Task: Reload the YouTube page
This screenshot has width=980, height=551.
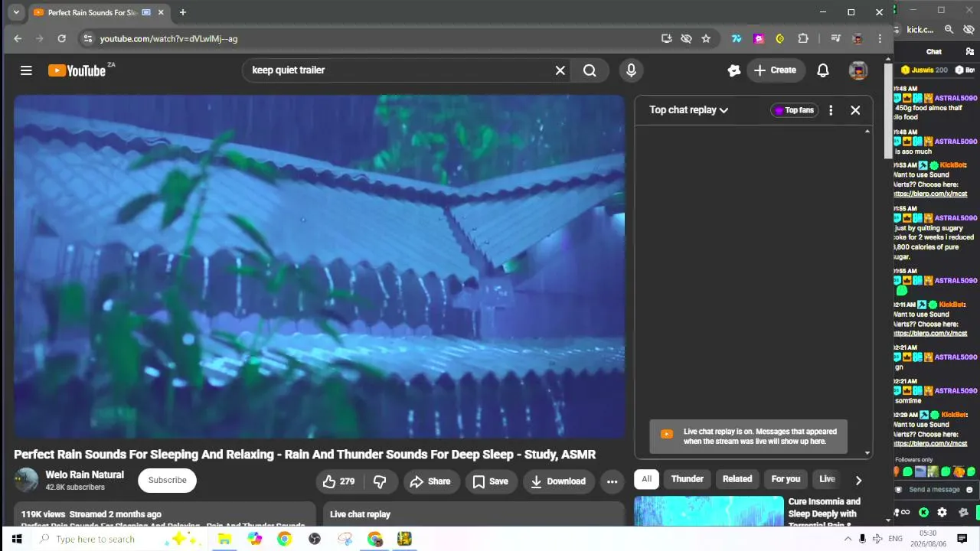Action: coord(61,38)
